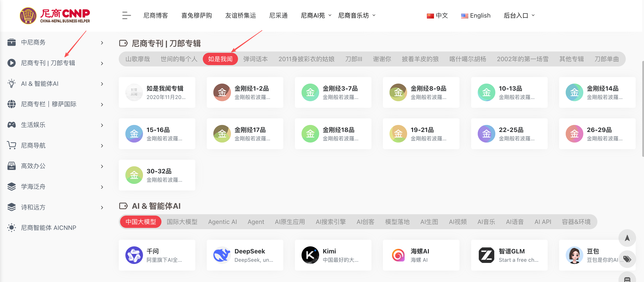The height and width of the screenshot is (282, 644).
Task: Click the briefcase icon beside 中尼商务
Action: 11,42
